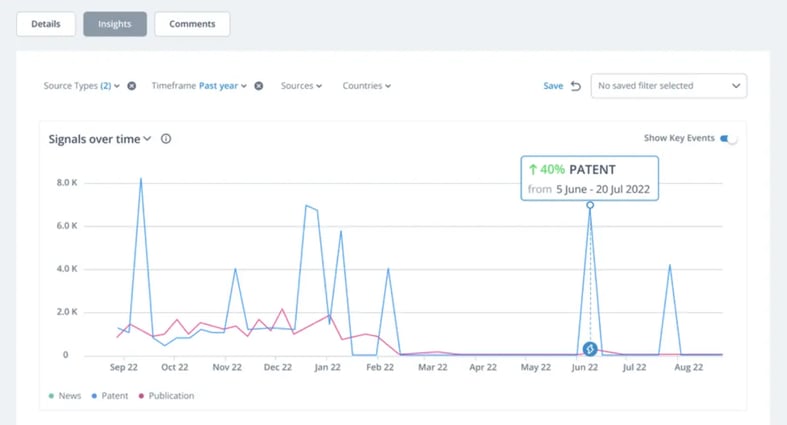Open the saved filter selection box
The width and height of the screenshot is (787, 425).
click(668, 86)
